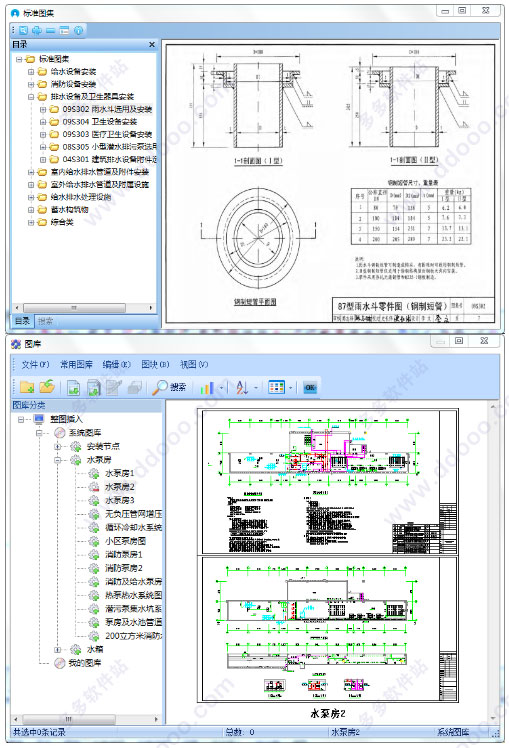Click the thumbnail grid view icon in 图库
Screen dimensions: 509x748
[x=276, y=387]
